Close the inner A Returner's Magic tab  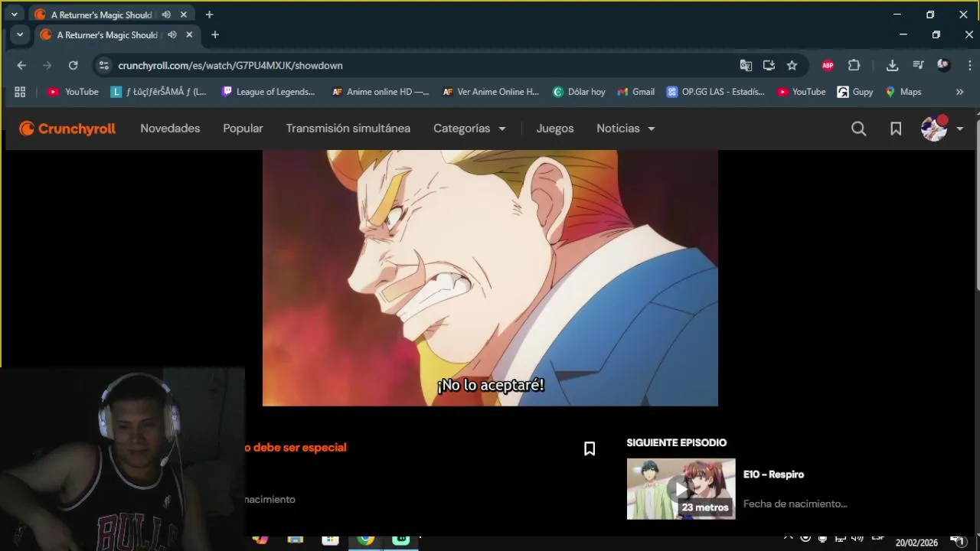click(x=189, y=34)
